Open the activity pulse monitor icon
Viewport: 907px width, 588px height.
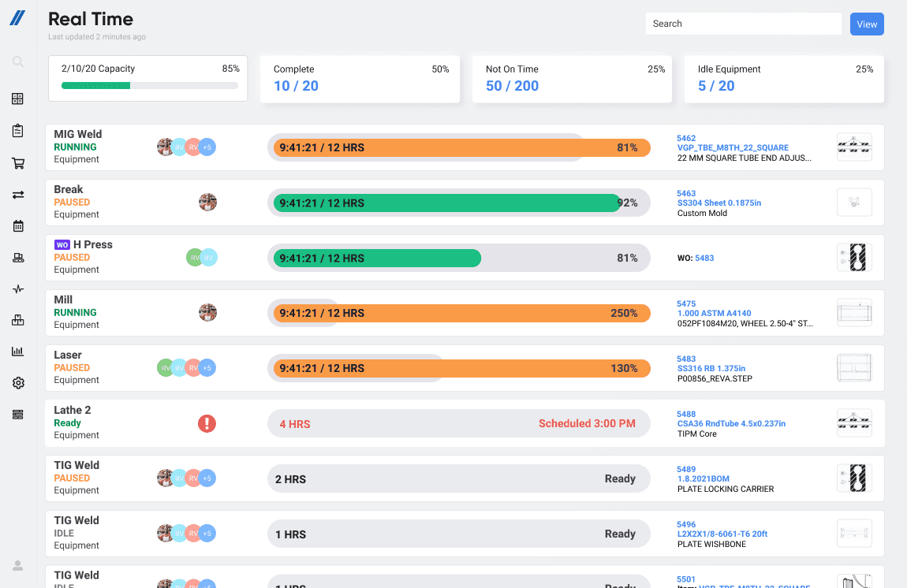(17, 288)
